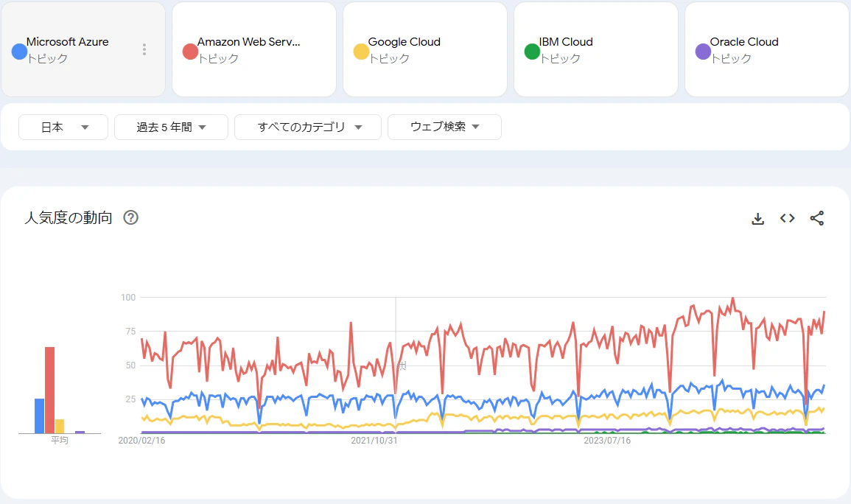Click the 25 value on the y-axis
The image size is (851, 504).
pos(130,399)
